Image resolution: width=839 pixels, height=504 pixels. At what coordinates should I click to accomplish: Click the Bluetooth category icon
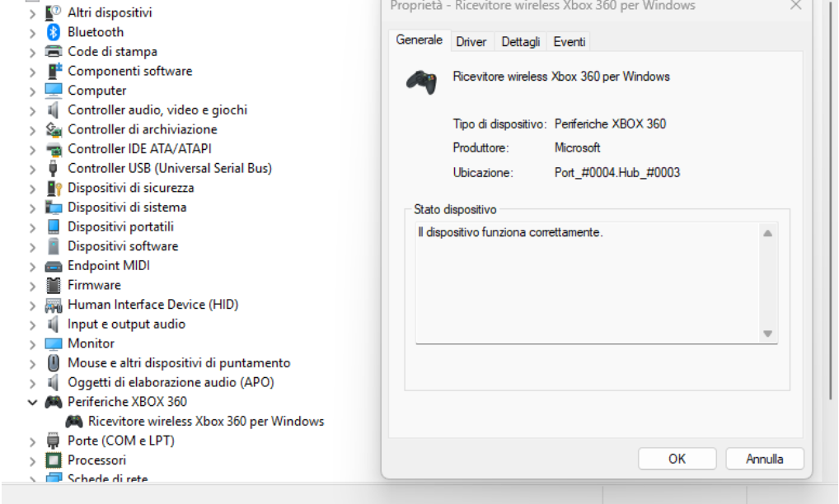53,32
